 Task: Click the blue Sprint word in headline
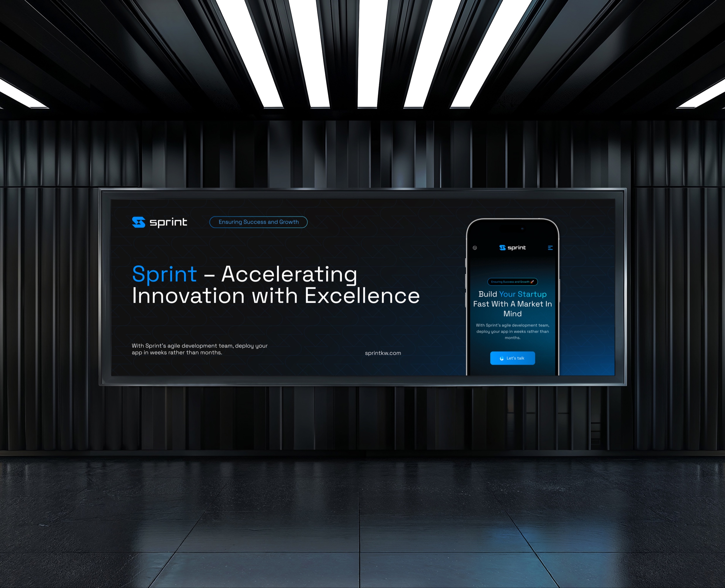tap(164, 274)
